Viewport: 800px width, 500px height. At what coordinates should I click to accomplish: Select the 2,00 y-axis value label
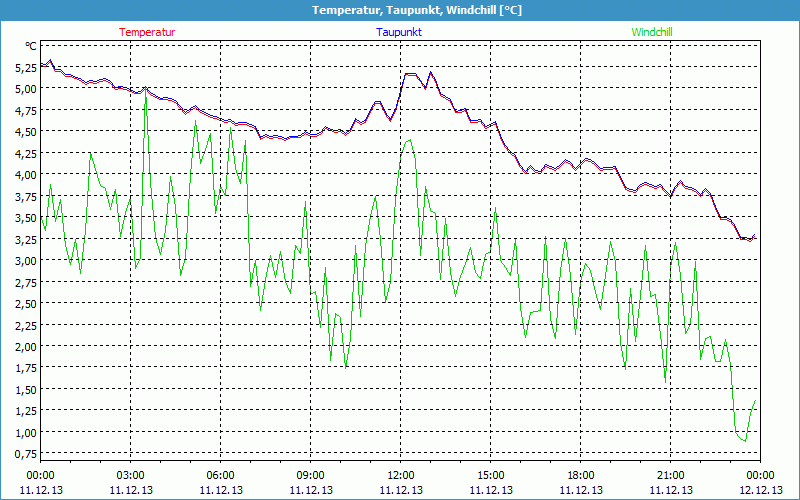24,347
